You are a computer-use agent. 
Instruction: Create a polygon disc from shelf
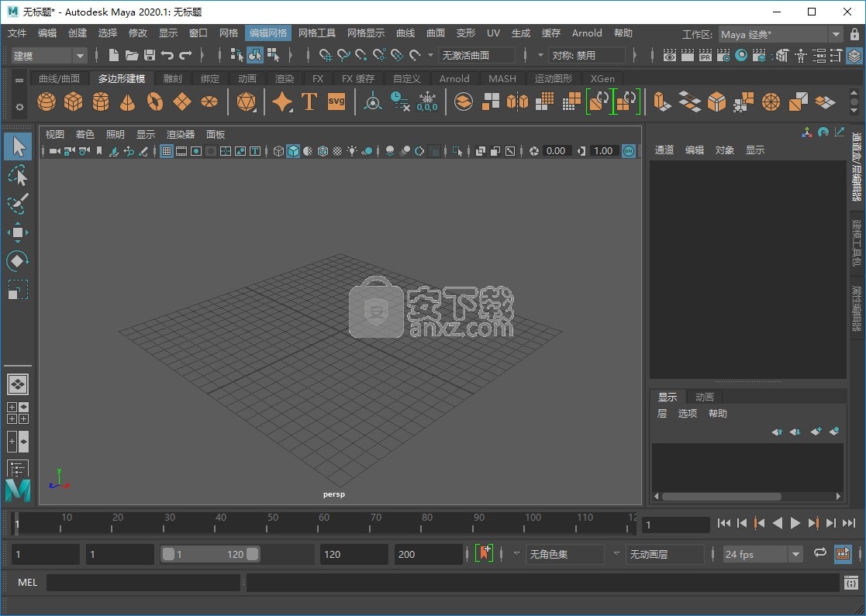click(209, 102)
